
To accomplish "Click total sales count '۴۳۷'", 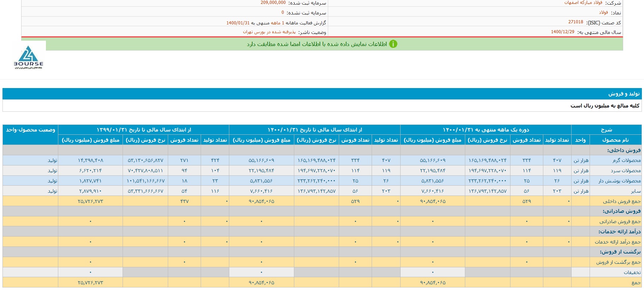I will 184,202.
